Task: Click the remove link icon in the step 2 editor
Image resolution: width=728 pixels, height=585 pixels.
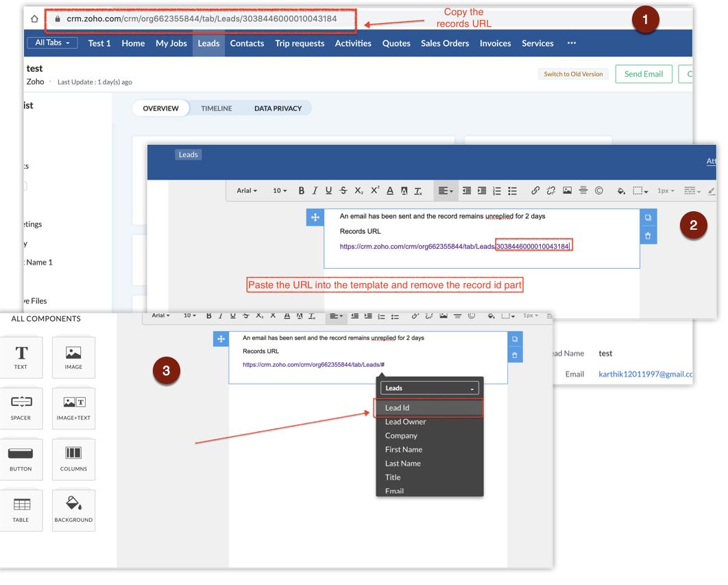Action: pyautogui.click(x=551, y=190)
